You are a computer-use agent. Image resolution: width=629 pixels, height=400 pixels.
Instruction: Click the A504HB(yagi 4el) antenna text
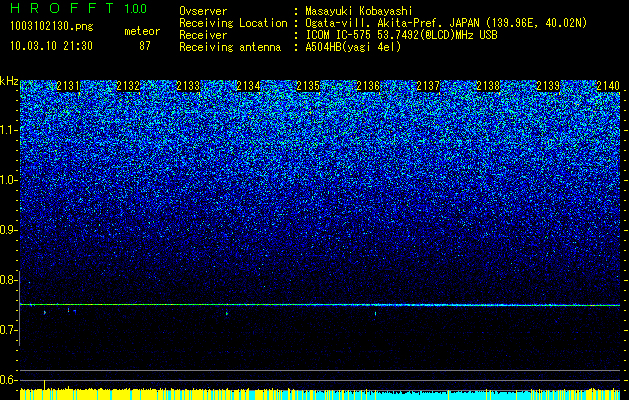coord(353,47)
